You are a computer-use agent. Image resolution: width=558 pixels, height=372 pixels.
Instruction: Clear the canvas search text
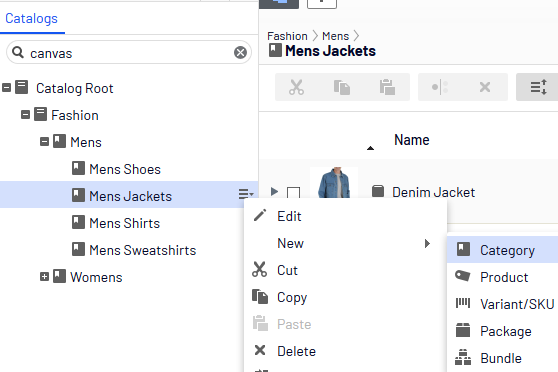(x=240, y=53)
